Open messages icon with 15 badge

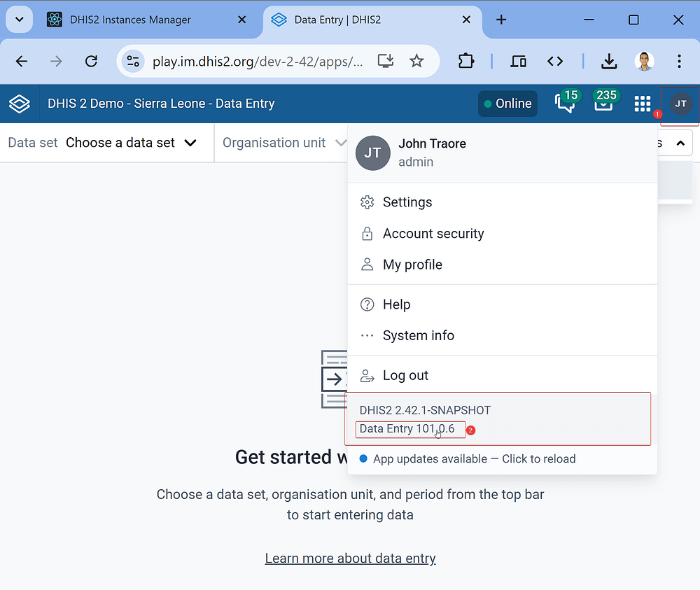tap(566, 103)
